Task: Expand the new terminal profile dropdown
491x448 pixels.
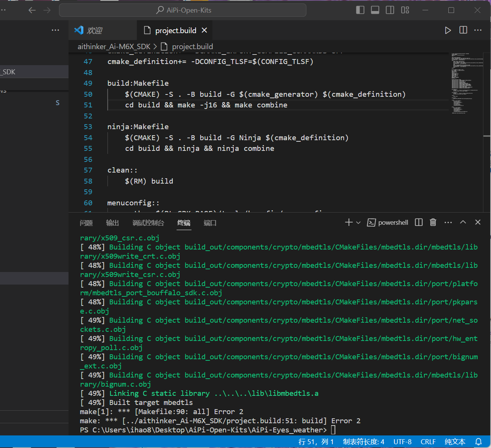Action: (359, 222)
